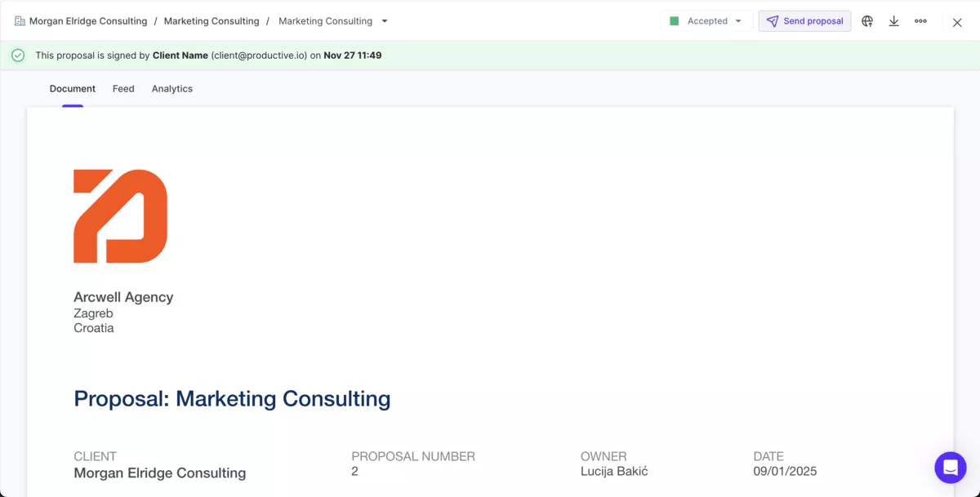980x497 pixels.
Task: Open the dropdown caret after Marketing Consulting
Action: pos(385,21)
